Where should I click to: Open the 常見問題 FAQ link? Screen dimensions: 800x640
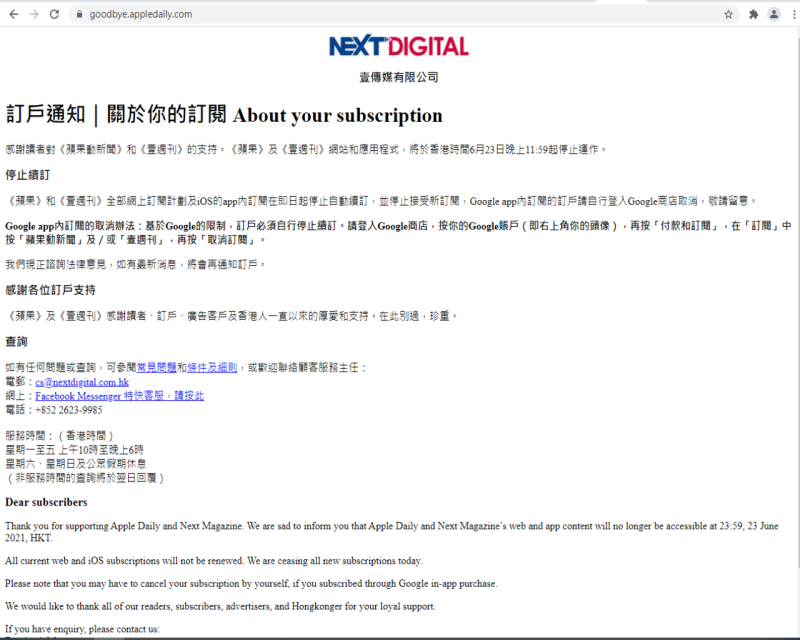[157, 367]
